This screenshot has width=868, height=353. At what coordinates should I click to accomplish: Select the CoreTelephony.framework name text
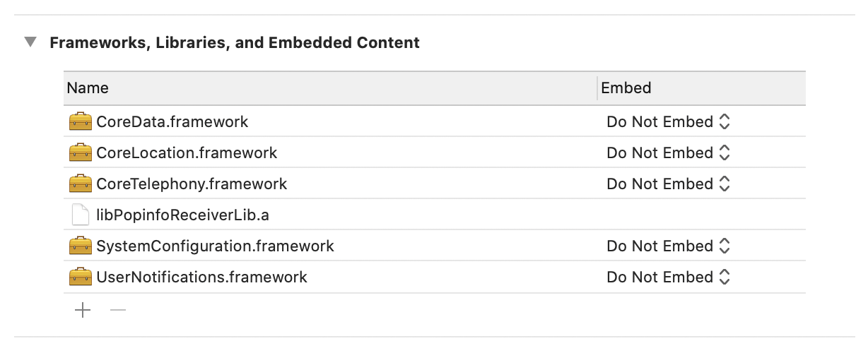pos(192,184)
